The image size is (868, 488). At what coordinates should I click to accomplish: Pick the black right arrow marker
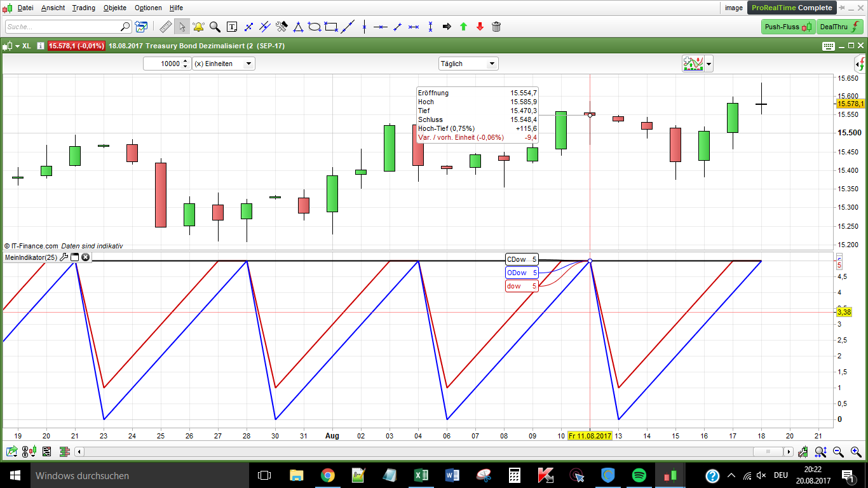tap(447, 27)
